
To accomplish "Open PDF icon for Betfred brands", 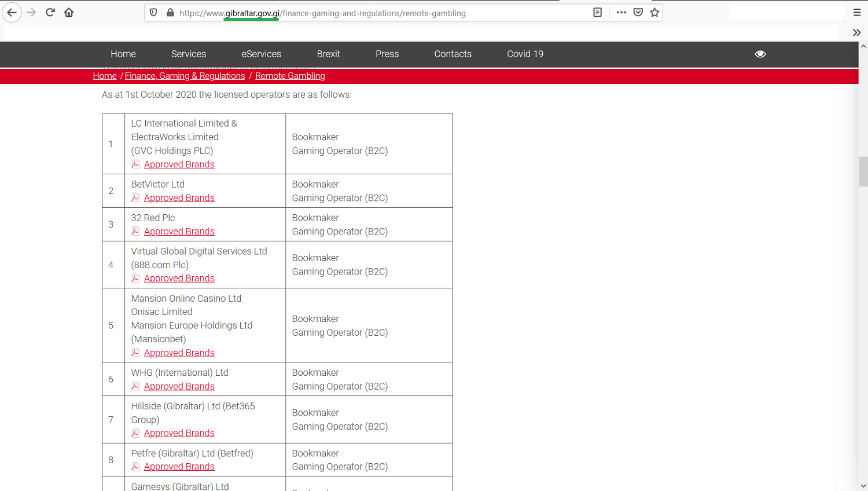I will [135, 467].
